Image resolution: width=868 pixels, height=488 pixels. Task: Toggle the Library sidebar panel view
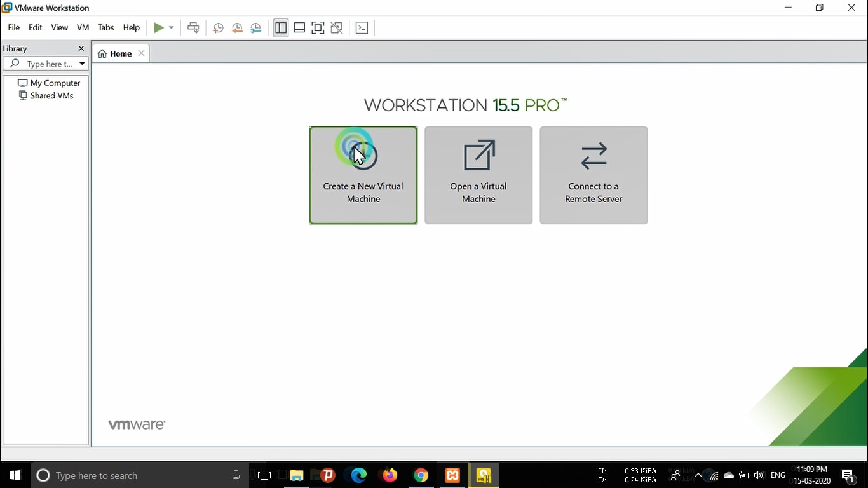280,28
